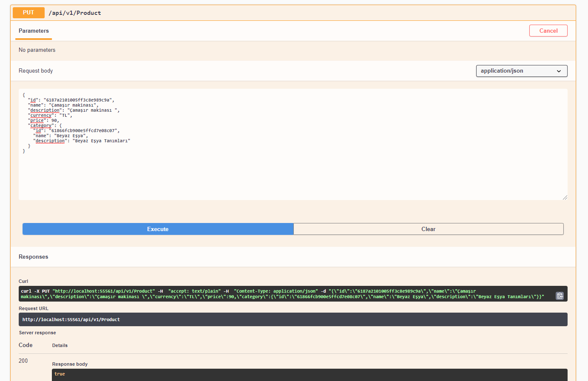
Task: Click the 200 response code
Action: coord(23,361)
